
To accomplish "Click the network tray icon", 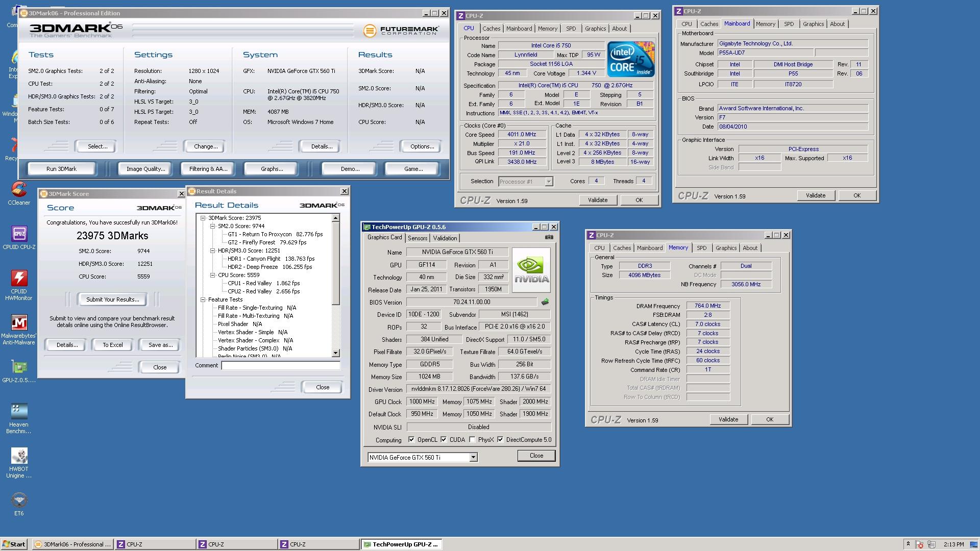I will (x=932, y=544).
